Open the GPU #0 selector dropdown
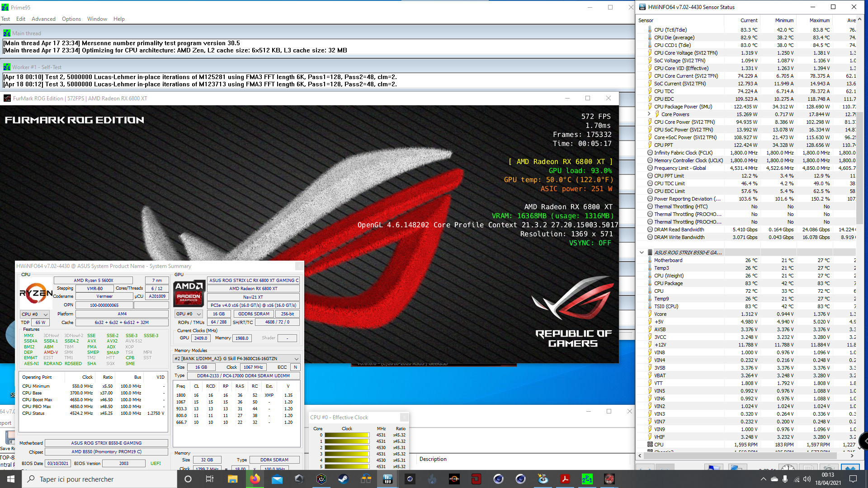This screenshot has width=868, height=488. (x=189, y=314)
